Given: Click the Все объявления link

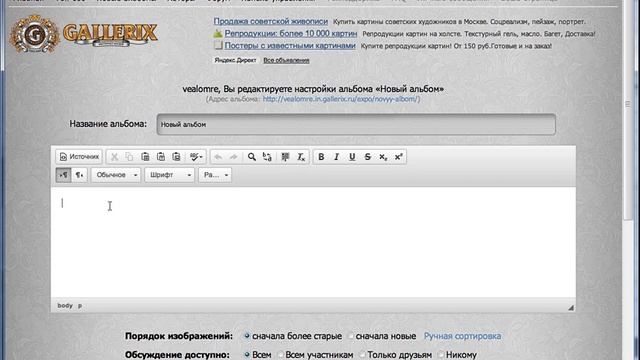Looking at the screenshot, I should pos(286,60).
